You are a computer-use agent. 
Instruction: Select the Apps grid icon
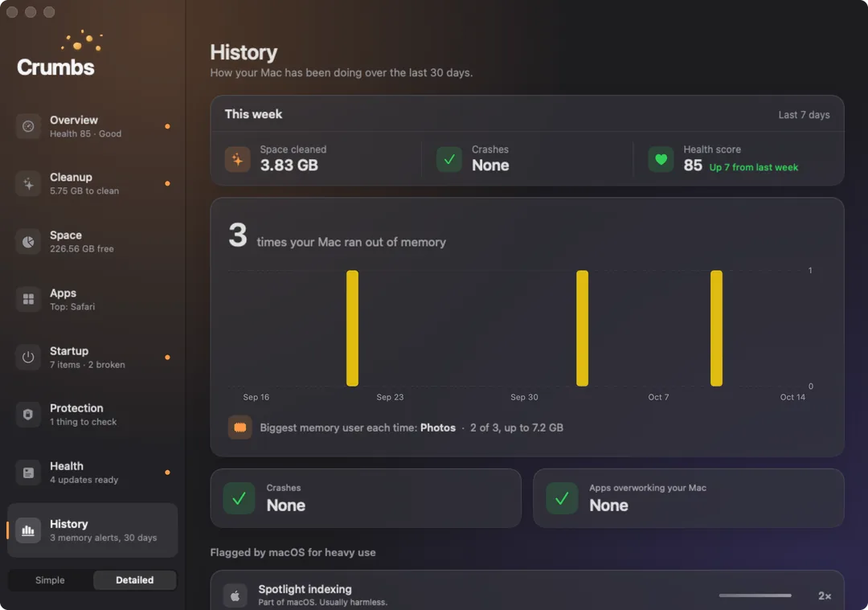click(x=28, y=300)
